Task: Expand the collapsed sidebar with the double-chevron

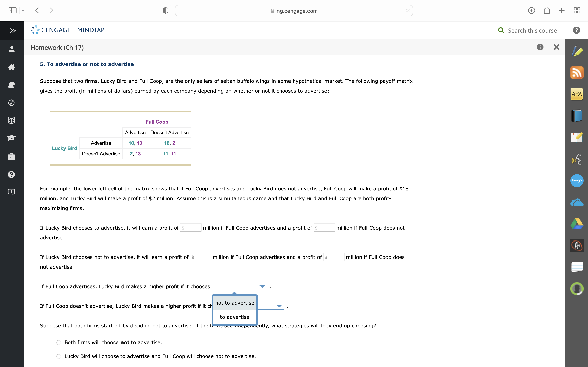Action: coord(12,30)
